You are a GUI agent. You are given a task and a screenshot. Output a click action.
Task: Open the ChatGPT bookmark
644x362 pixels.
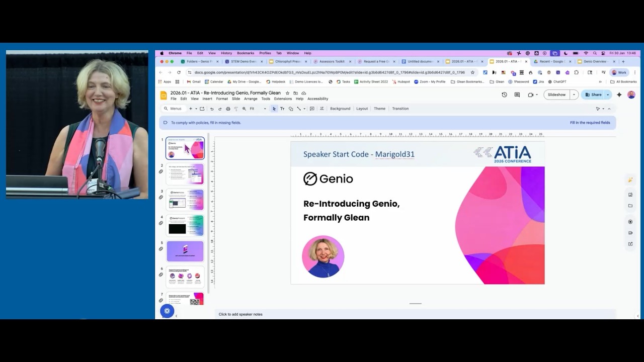click(x=557, y=81)
